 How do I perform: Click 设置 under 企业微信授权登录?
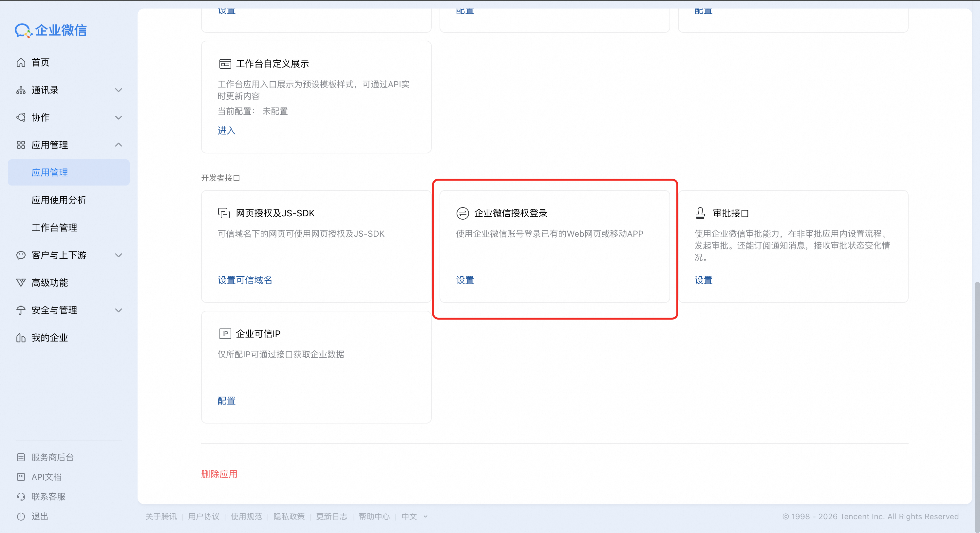(x=465, y=280)
